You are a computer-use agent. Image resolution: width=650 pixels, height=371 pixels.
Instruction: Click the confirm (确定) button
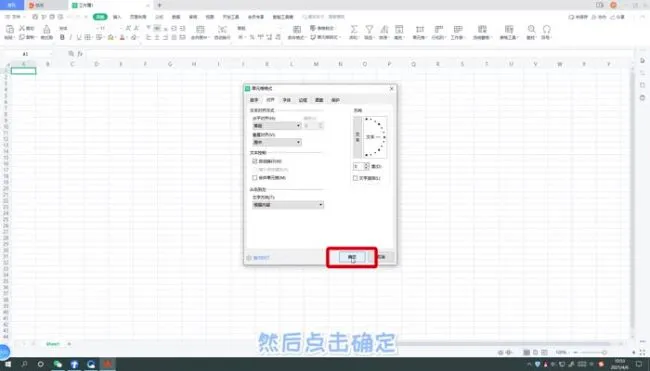pyautogui.click(x=352, y=257)
